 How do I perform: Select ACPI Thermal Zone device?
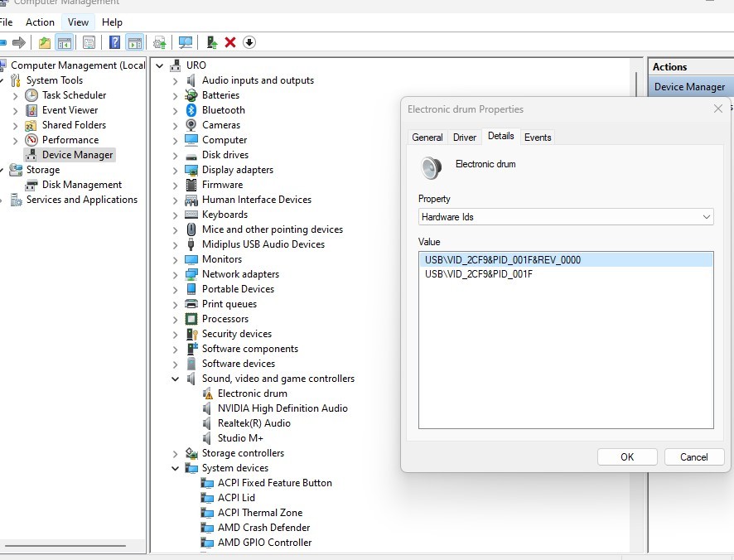[260, 513]
